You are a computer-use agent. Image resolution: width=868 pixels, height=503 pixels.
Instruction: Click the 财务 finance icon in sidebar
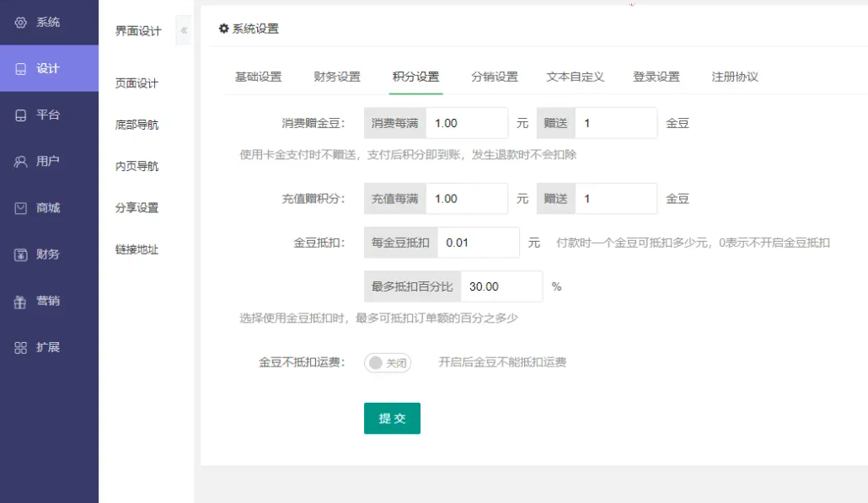[x=20, y=254]
